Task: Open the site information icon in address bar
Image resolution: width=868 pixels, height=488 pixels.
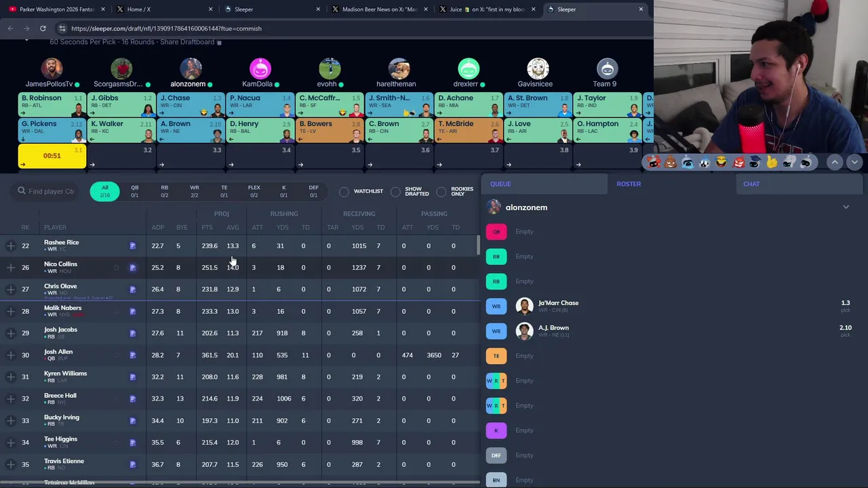Action: [x=62, y=28]
